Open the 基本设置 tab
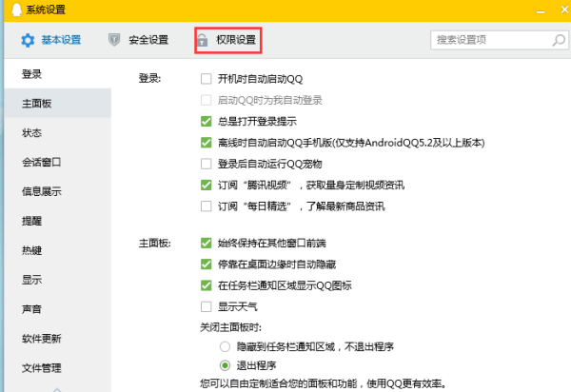 point(51,40)
